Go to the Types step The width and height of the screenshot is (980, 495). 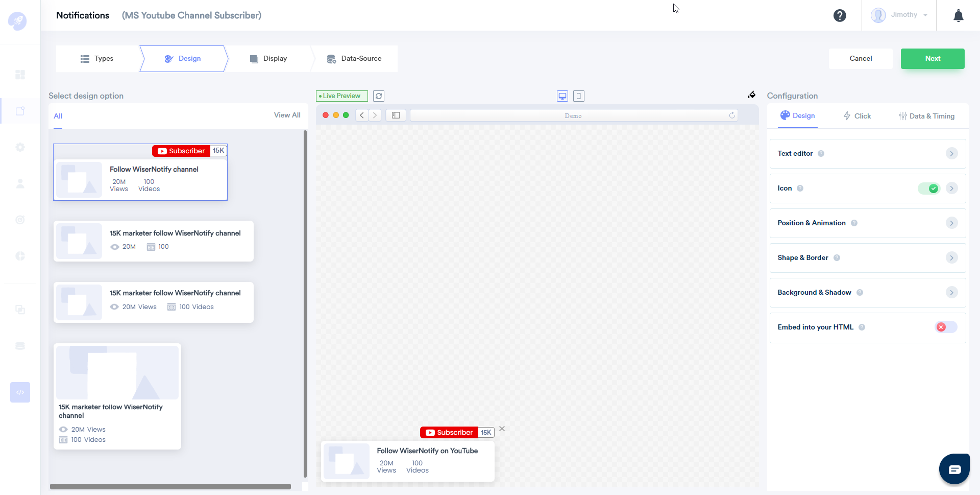click(x=97, y=59)
